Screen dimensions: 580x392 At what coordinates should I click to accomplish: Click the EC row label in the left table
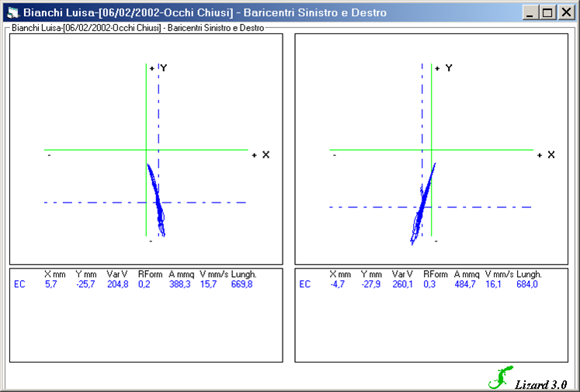click(x=20, y=284)
